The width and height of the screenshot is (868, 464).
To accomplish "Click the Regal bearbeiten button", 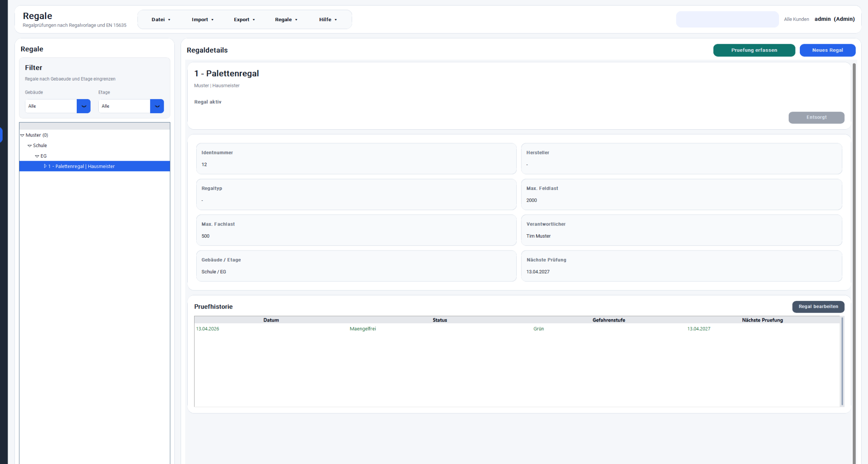I will pos(818,307).
